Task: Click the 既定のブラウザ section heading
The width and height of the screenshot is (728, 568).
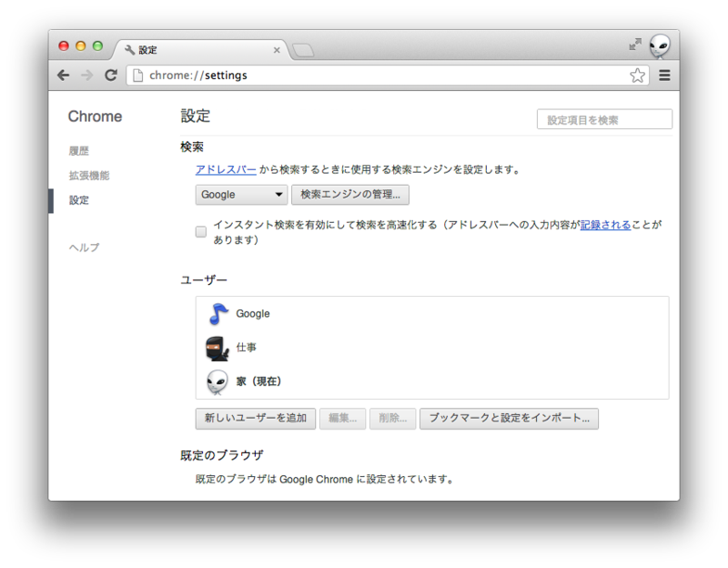Action: click(221, 455)
